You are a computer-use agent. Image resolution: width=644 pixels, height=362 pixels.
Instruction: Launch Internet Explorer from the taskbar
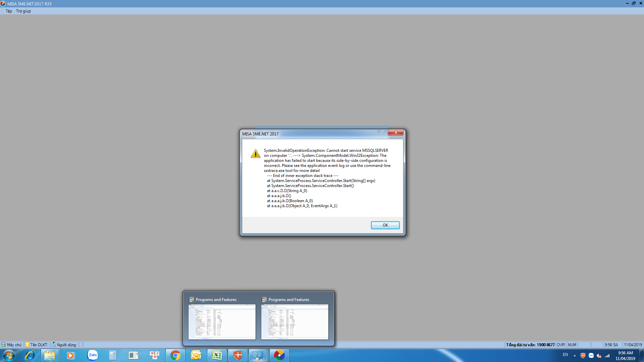pos(30,355)
